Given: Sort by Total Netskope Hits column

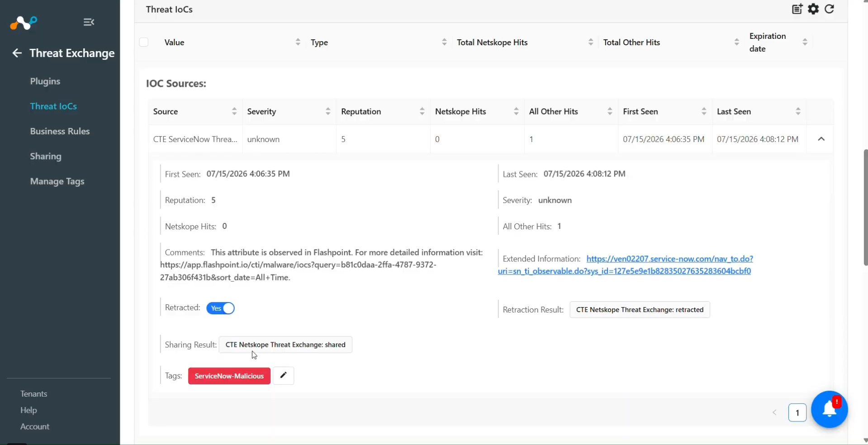Looking at the screenshot, I should 591,42.
